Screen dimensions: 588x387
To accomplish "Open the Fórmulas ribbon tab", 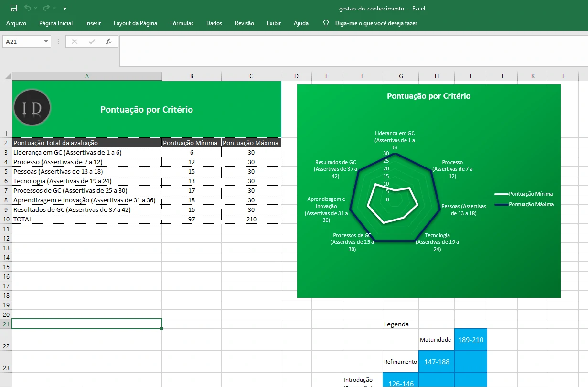I will 182,23.
